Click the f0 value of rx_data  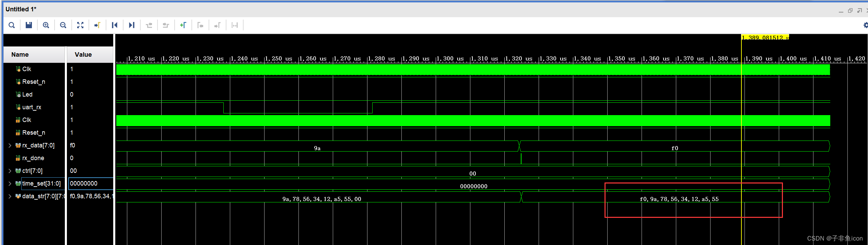tap(72, 145)
